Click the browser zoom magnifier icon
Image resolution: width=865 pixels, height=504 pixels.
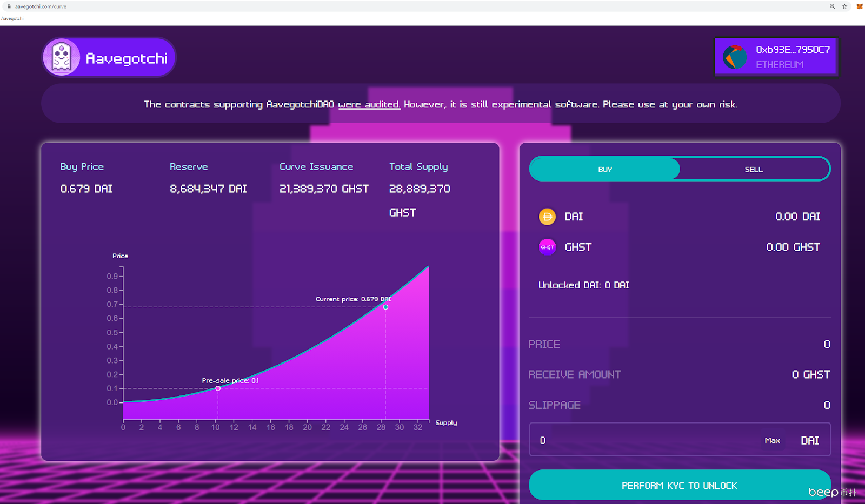pyautogui.click(x=833, y=6)
